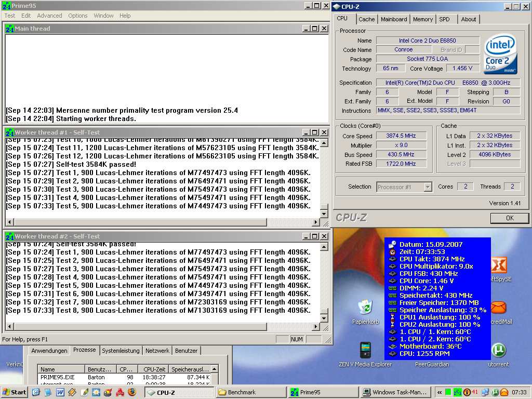Click Worker thread #1 window icon
The width and height of the screenshot is (532, 399).
[9, 132]
